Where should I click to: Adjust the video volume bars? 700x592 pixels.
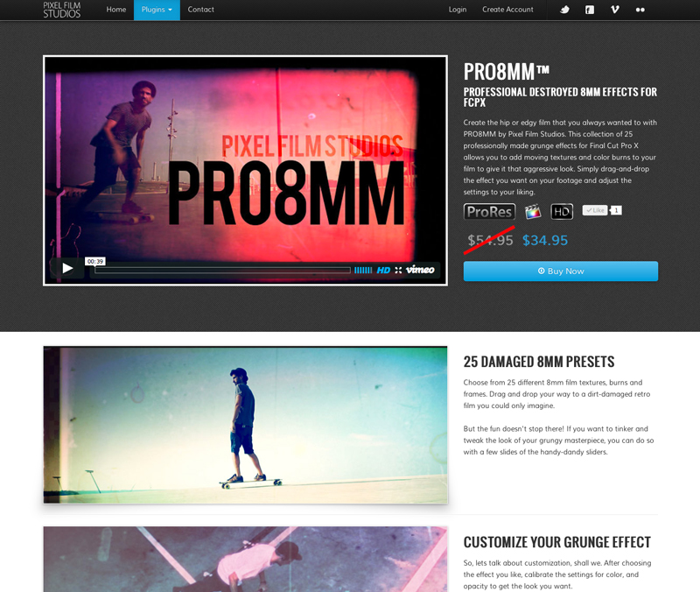click(363, 270)
